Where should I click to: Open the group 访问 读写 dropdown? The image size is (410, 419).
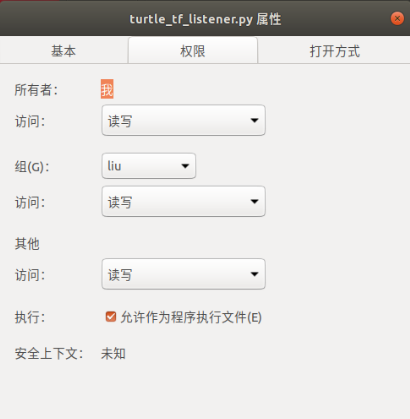tap(184, 201)
